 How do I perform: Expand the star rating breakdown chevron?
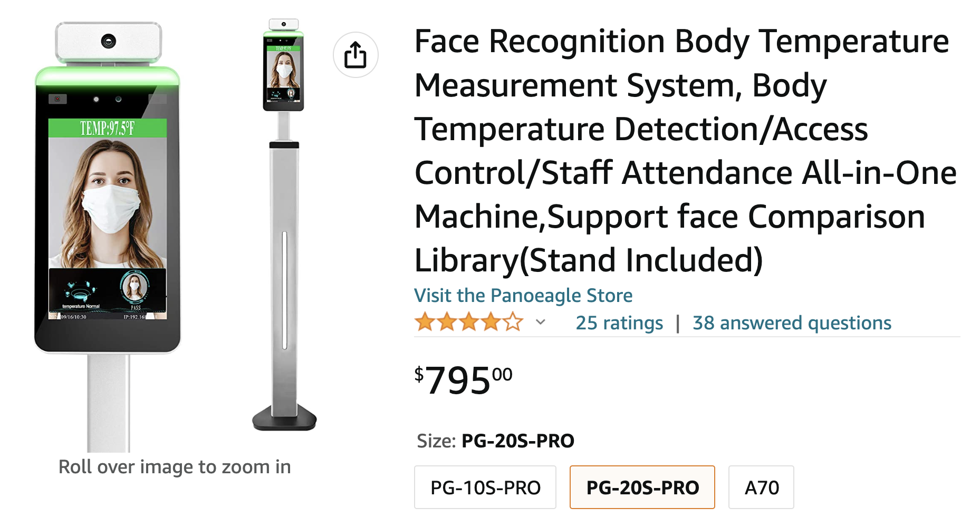click(x=541, y=322)
